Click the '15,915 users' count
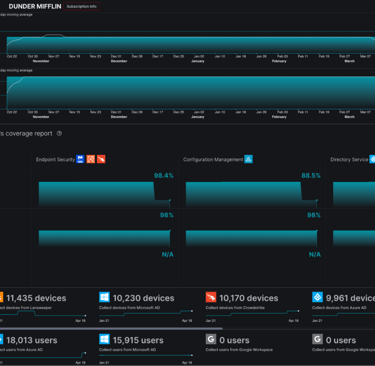Image resolution: width=375 pixels, height=366 pixels. (x=138, y=340)
